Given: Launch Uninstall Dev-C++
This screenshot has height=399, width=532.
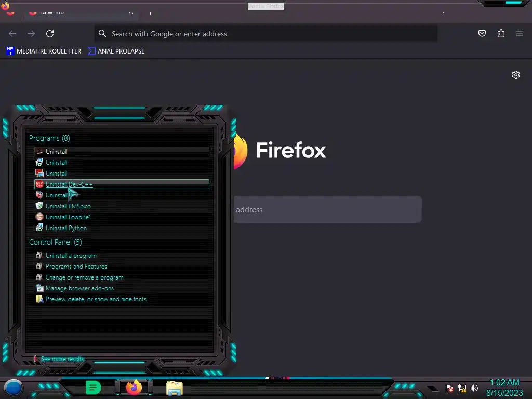Looking at the screenshot, I should pos(122,184).
